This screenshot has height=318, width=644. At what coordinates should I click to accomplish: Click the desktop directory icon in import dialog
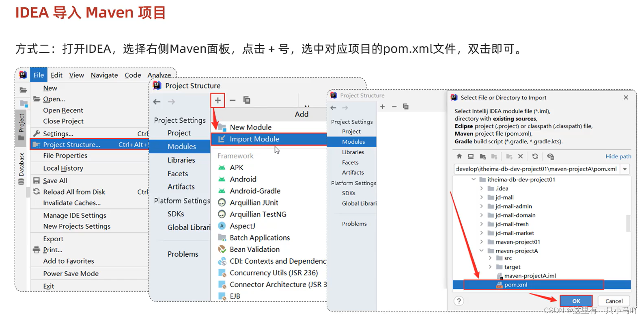click(x=471, y=156)
